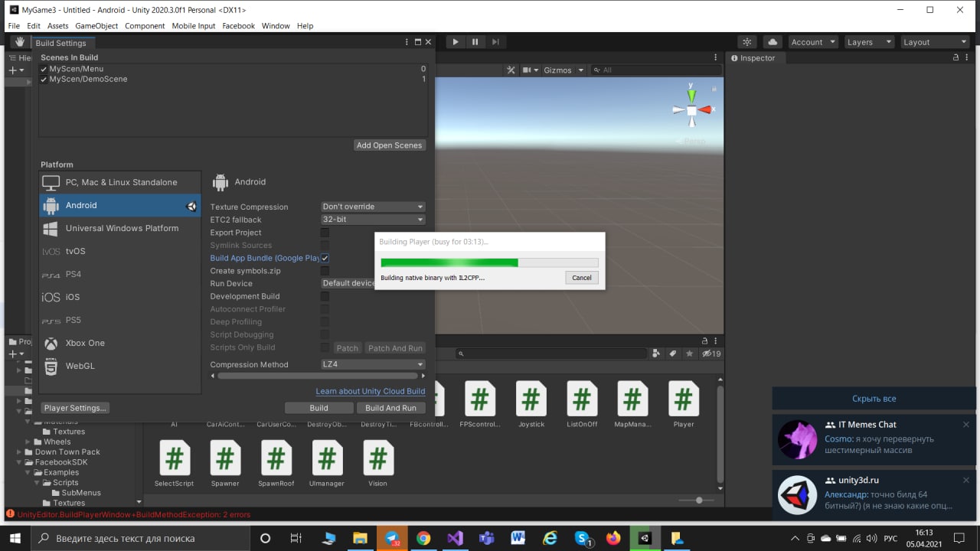Open the Inspector panel kebab menu
This screenshot has height=551, width=980.
pos(969,58)
